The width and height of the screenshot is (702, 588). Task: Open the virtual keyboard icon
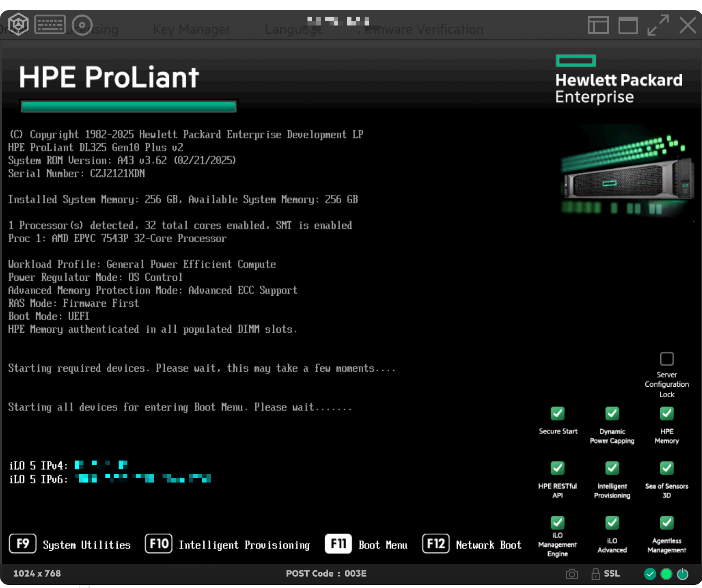50,25
